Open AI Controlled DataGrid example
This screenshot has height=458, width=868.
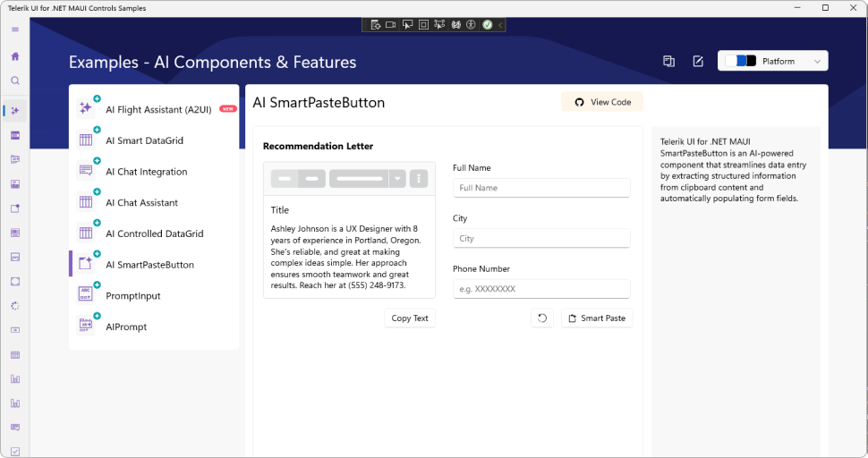(x=155, y=233)
